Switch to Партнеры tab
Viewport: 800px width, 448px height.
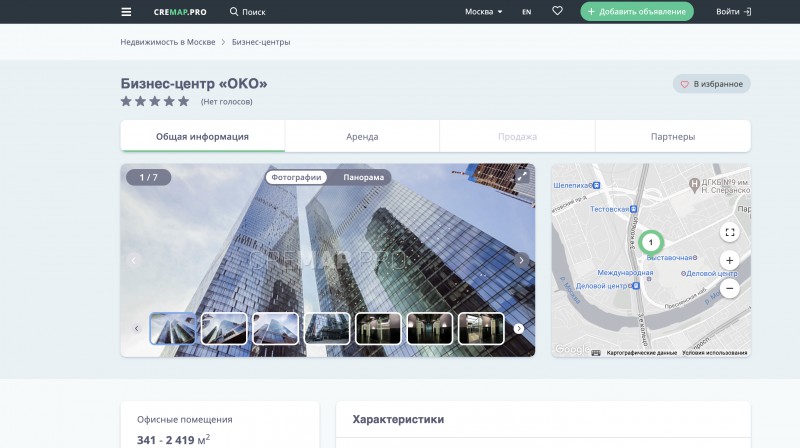673,136
